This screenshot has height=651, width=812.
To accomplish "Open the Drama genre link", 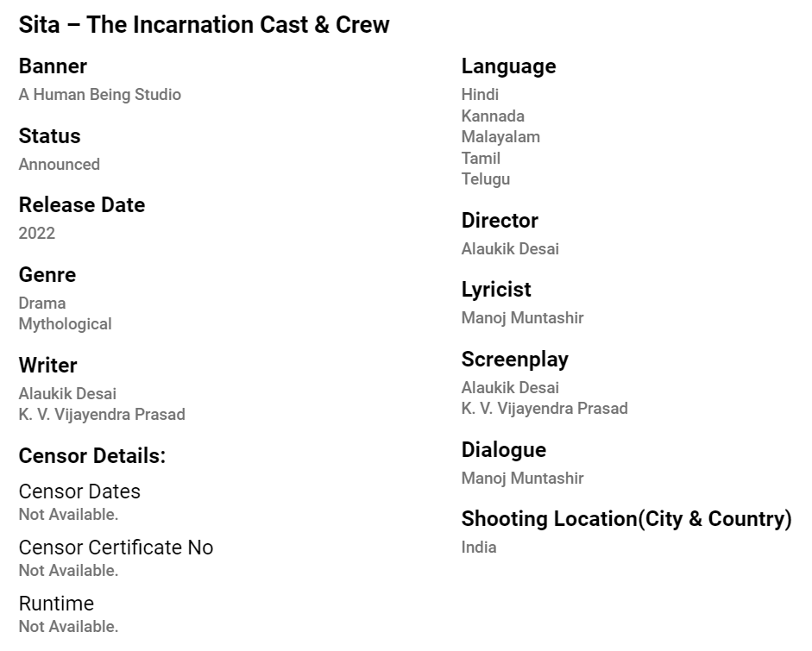I will [x=42, y=303].
